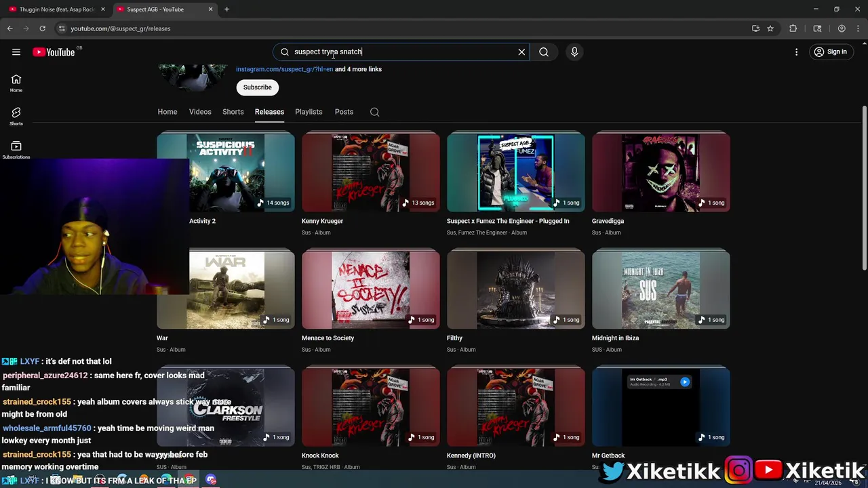Click the Menace II Society cover thumbnail
The width and height of the screenshot is (868, 488).
[x=371, y=290]
